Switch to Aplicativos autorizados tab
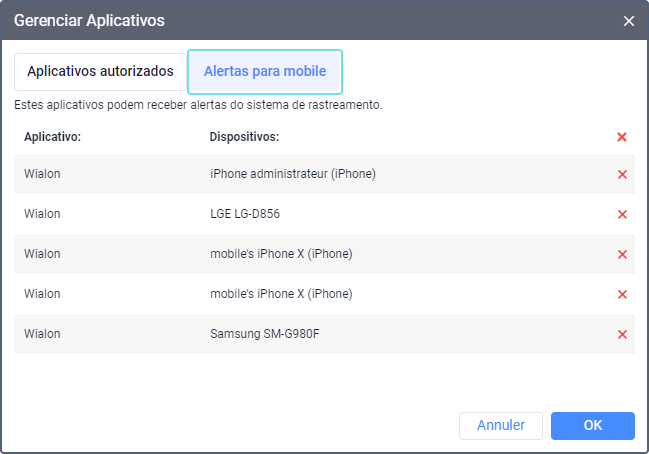649x454 pixels. click(x=100, y=72)
